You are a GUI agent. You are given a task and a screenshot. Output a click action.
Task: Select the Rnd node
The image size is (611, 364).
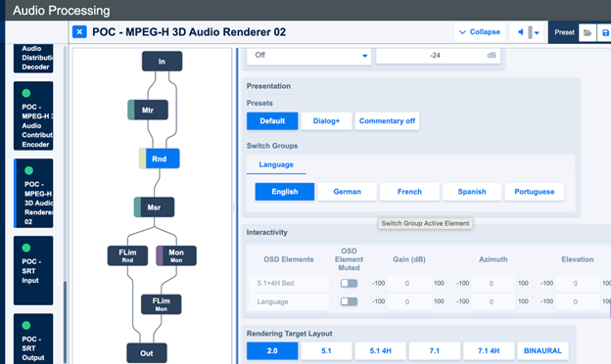(x=160, y=159)
